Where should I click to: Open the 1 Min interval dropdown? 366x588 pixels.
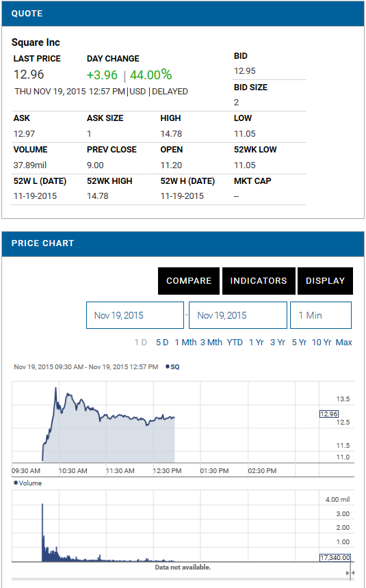click(x=321, y=315)
